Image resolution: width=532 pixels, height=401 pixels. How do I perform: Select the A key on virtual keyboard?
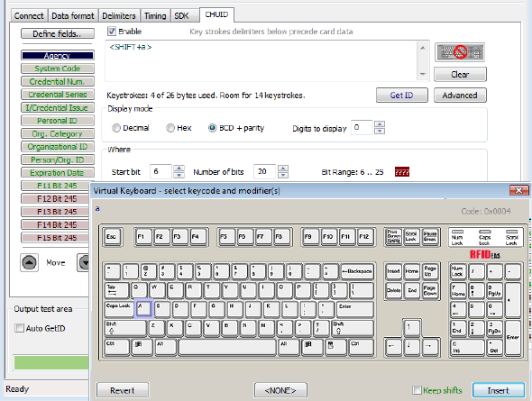pyautogui.click(x=144, y=309)
